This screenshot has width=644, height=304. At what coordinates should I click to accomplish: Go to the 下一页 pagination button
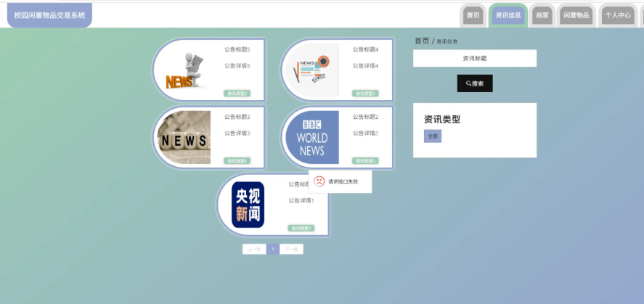coord(291,249)
